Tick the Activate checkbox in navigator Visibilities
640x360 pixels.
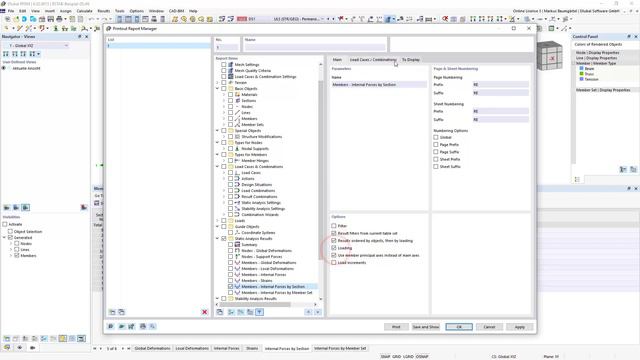click(x=5, y=224)
